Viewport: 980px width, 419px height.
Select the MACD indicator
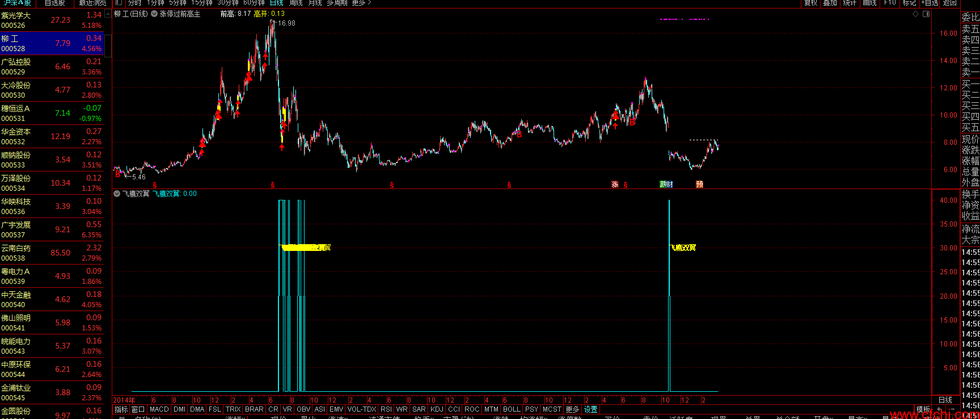click(159, 409)
